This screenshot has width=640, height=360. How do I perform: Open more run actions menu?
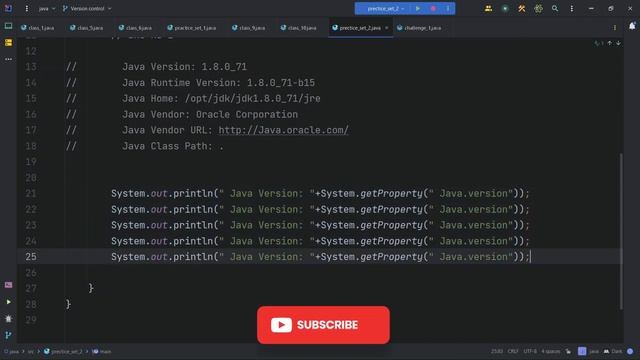[448, 9]
